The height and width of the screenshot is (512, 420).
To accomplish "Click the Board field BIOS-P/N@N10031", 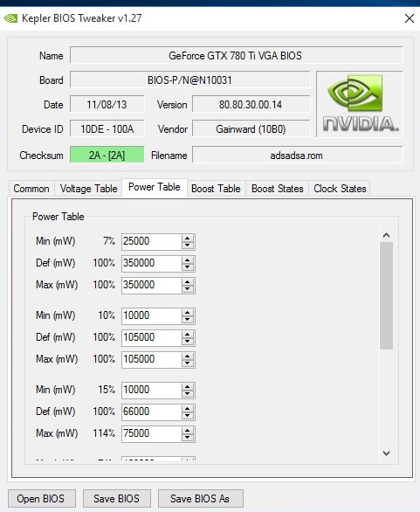I will tap(190, 80).
